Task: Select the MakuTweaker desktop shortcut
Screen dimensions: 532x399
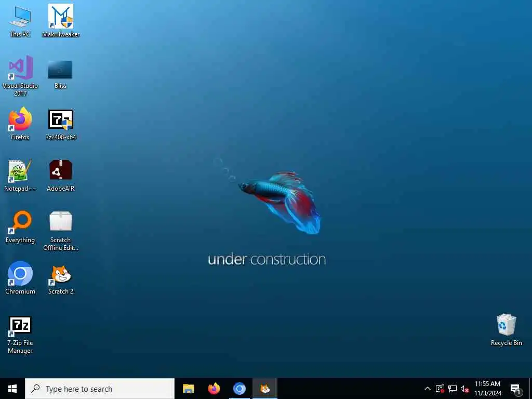Action: tap(61, 21)
